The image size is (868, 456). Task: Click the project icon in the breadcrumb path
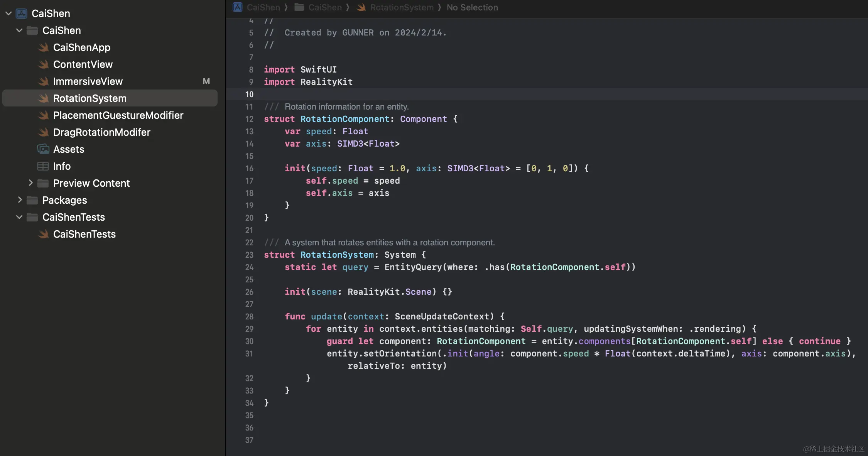[238, 7]
